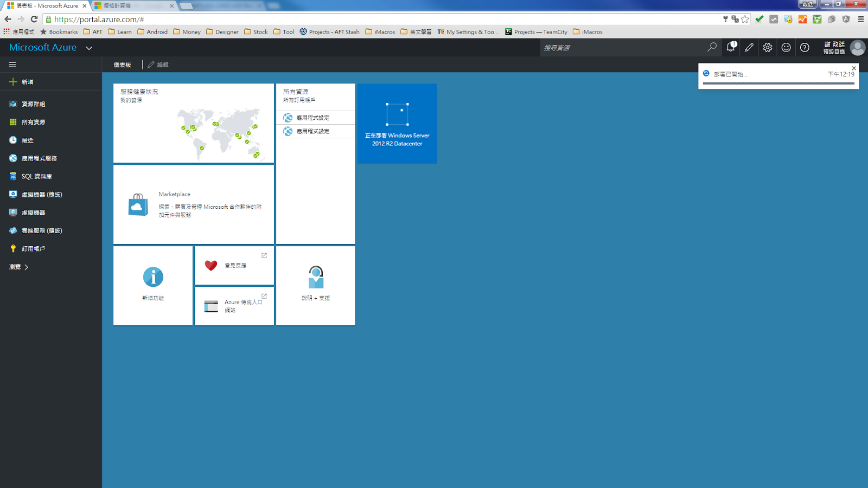Click the 虛擬機器 (傳統) monitor icon
This screenshot has width=868, height=488.
13,194
